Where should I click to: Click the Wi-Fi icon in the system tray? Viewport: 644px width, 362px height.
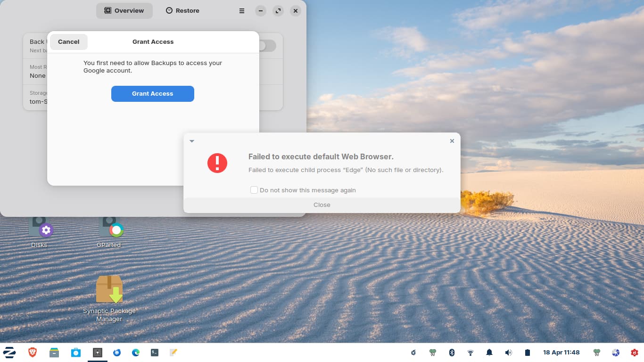coord(470,352)
